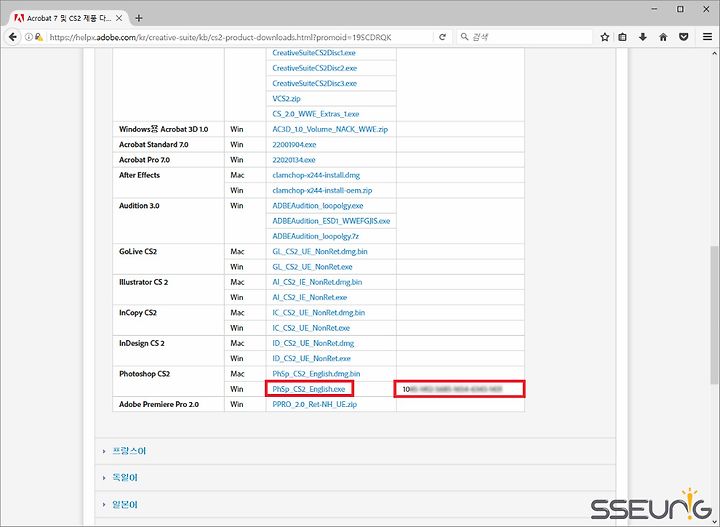720x527 pixels.
Task: Open the Firefox hamburger menu
Action: tap(708, 37)
